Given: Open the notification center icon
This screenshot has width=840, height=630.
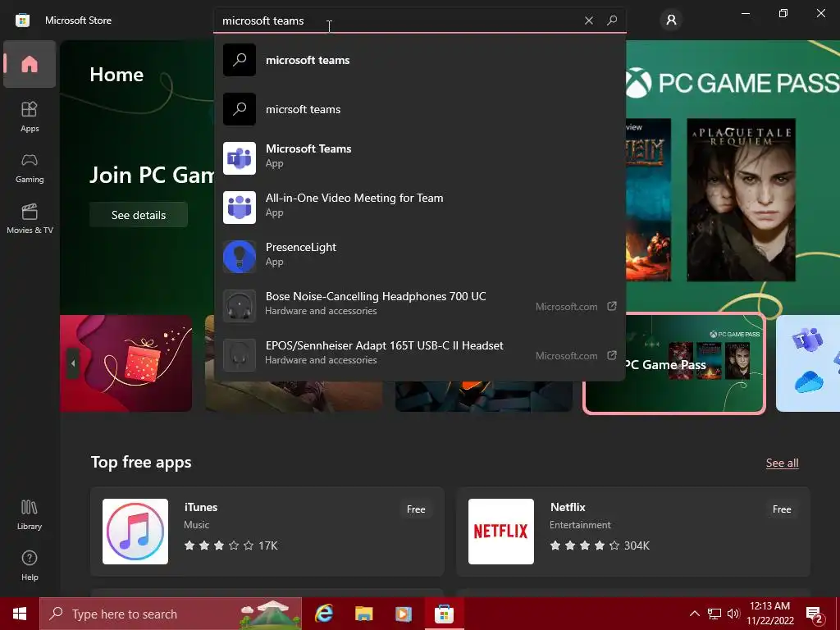Looking at the screenshot, I should (815, 614).
